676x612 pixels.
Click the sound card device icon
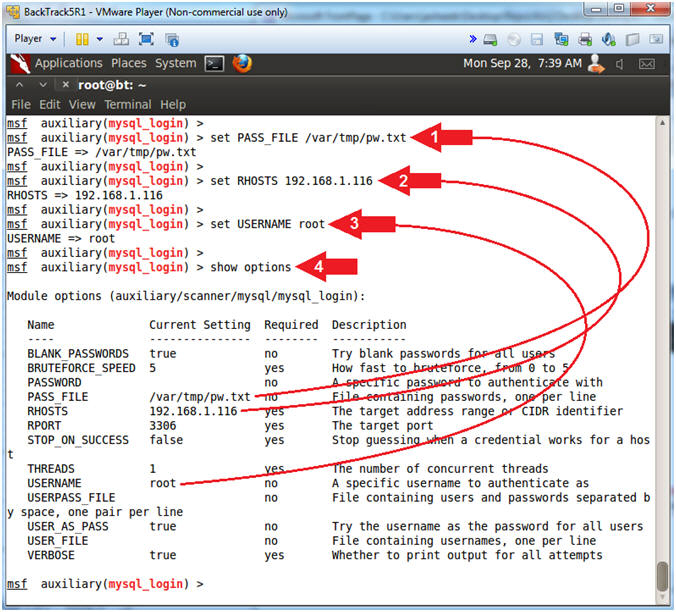608,40
